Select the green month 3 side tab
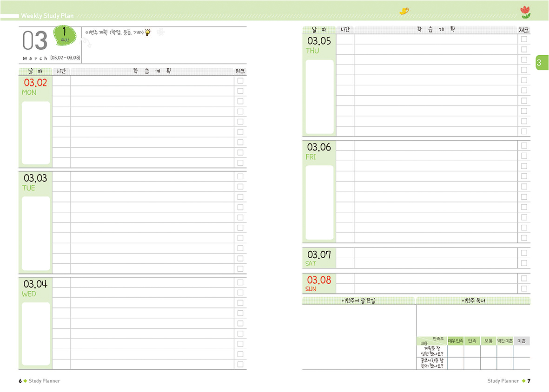Screen dimensions: 549x392 [541, 63]
